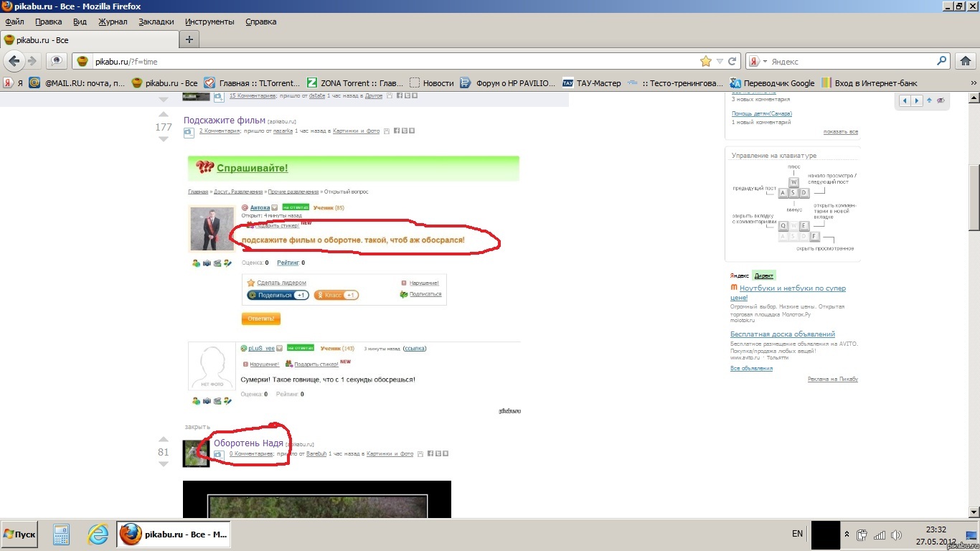Screen dimensions: 980x551
Task: Open a new tab with plus button
Action: (189, 39)
